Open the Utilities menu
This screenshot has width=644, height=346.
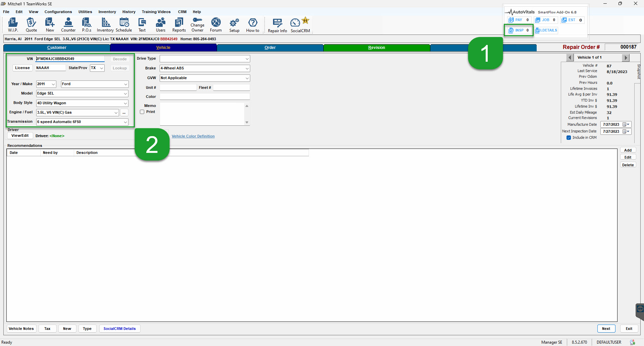(85, 12)
